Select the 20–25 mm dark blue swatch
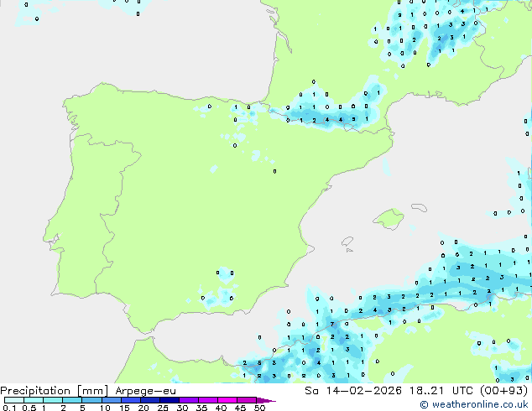 click(149, 400)
